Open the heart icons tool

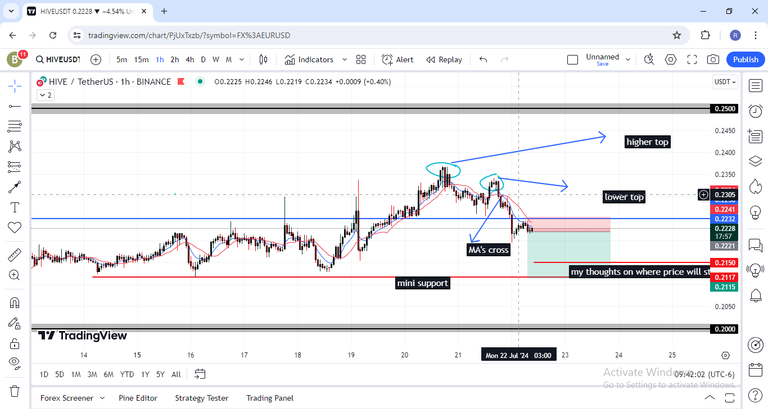[15, 227]
